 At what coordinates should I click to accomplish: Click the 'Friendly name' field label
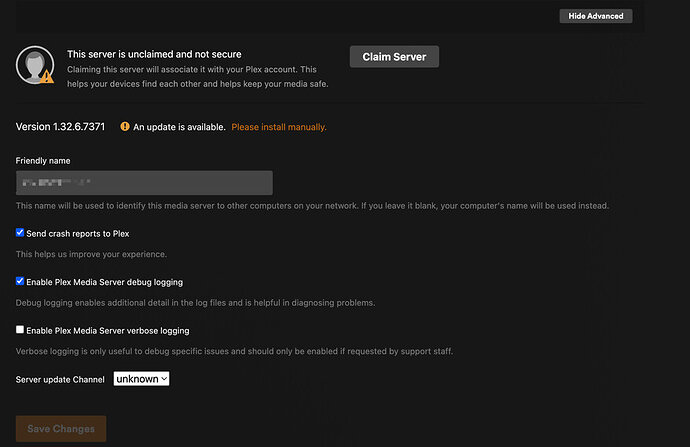43,160
